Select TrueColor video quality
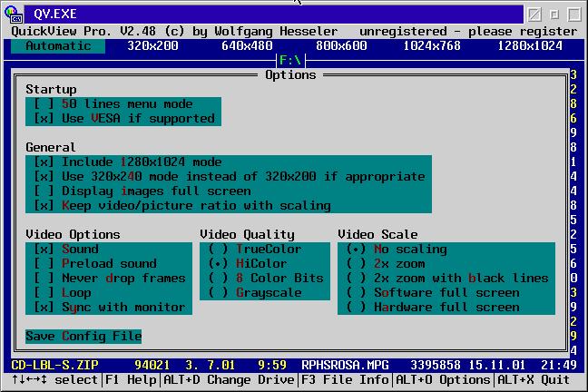 (x=255, y=249)
